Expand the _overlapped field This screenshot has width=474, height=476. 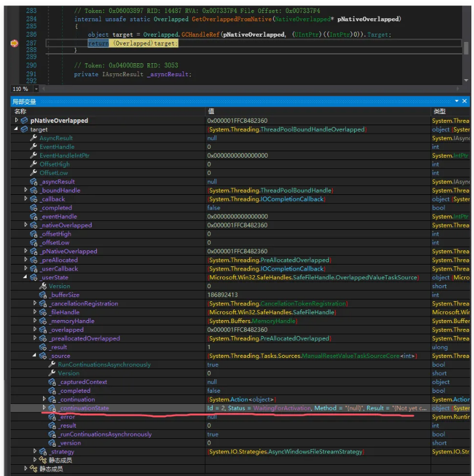click(35, 330)
